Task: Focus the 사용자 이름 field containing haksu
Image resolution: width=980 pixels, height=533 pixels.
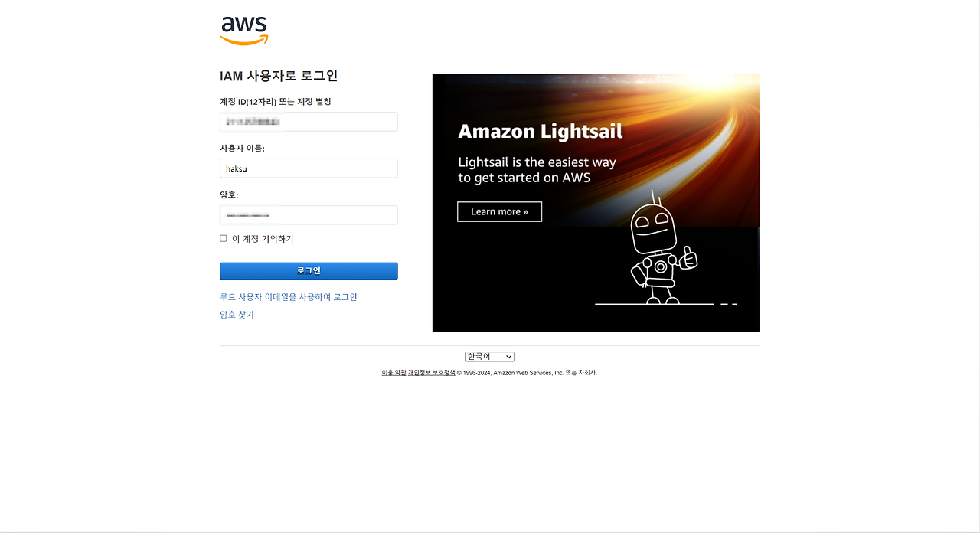Action: [x=309, y=168]
